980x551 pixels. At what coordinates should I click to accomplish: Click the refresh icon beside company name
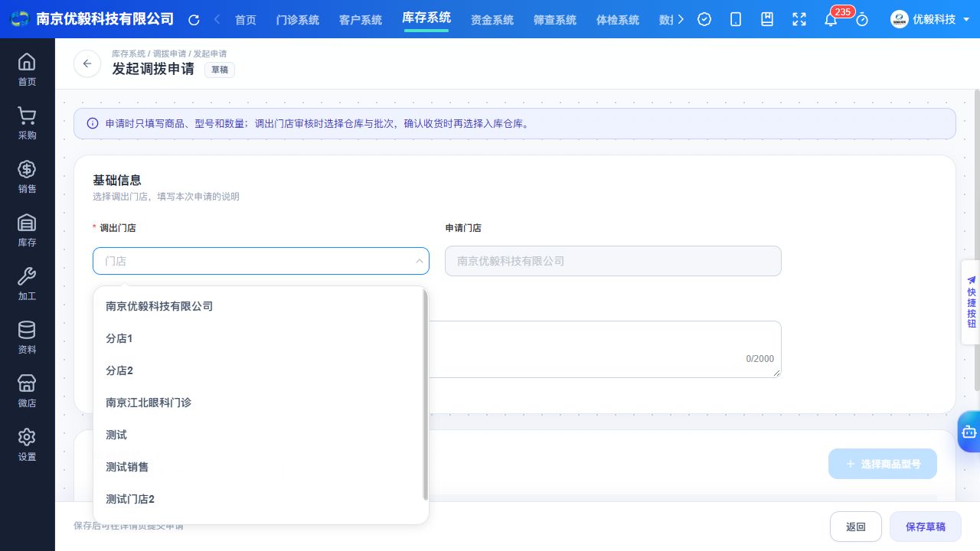[x=194, y=20]
